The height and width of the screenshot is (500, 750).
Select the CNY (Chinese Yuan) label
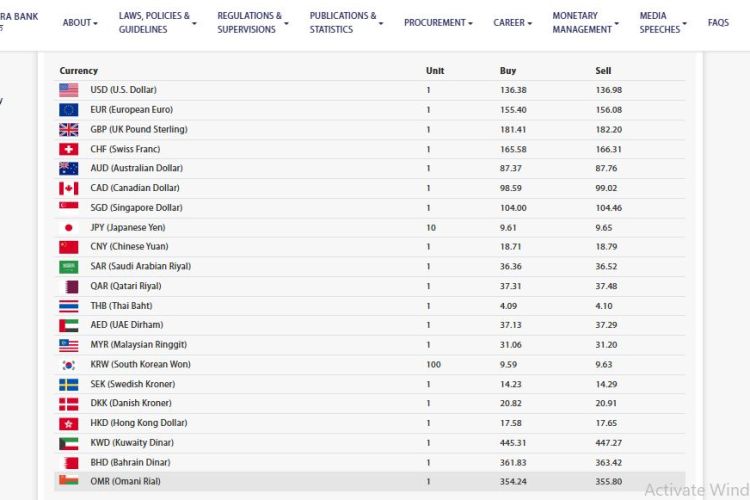[x=129, y=247]
